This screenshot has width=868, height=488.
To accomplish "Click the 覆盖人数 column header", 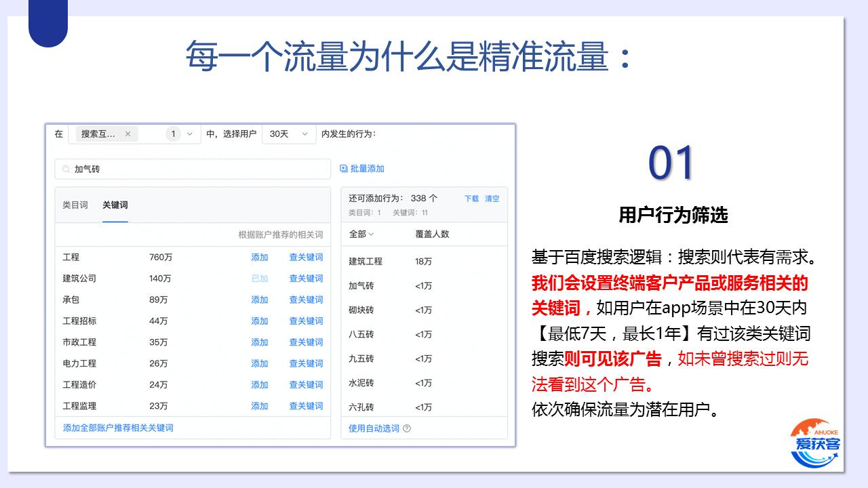I will click(x=432, y=234).
